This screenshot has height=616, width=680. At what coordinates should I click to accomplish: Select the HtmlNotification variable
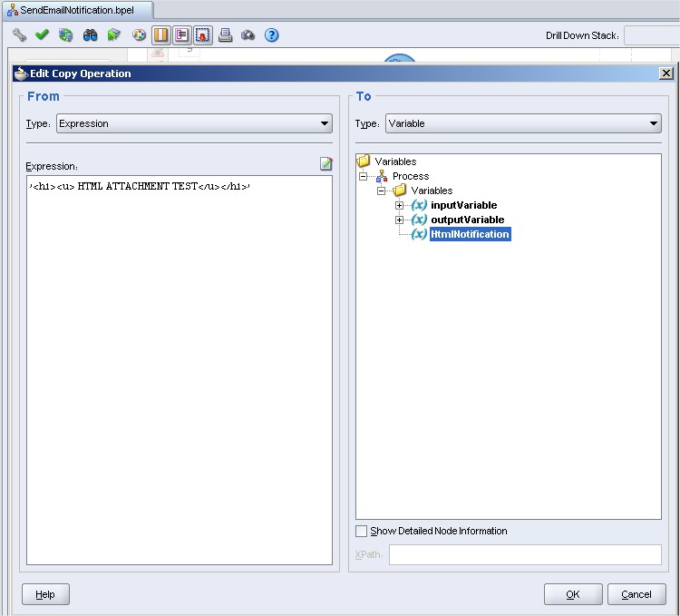point(470,234)
